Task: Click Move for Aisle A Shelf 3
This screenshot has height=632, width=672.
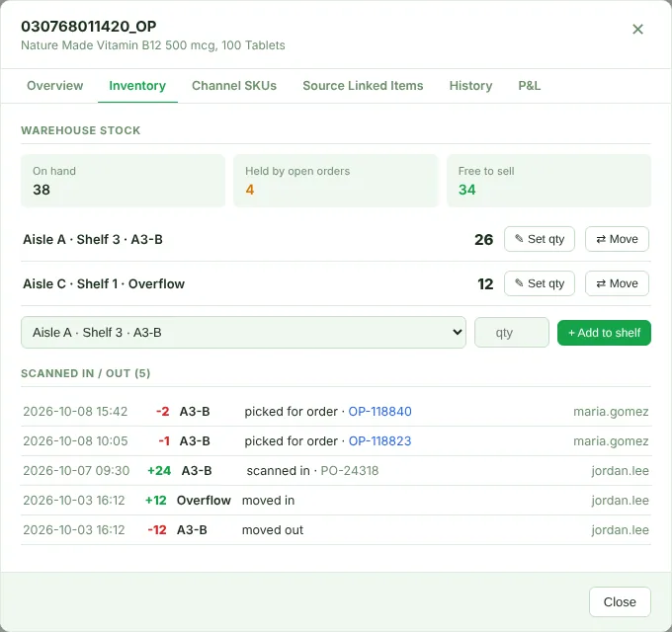Action: (x=617, y=239)
